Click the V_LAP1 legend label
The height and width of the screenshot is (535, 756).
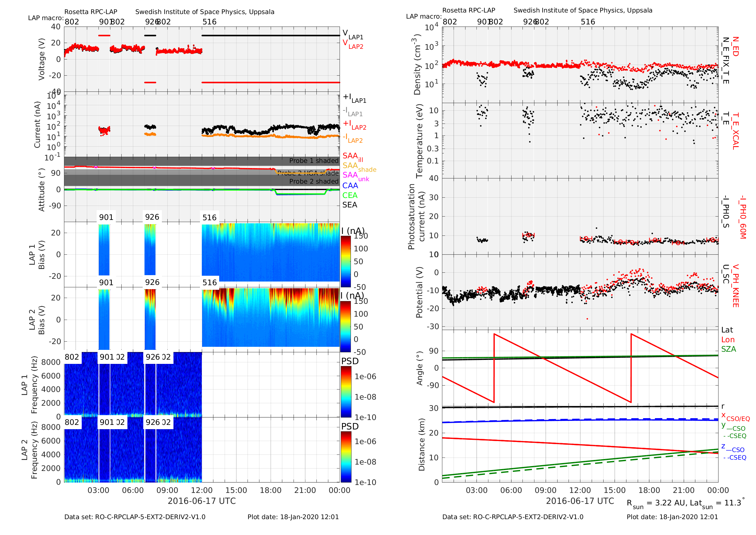353,34
